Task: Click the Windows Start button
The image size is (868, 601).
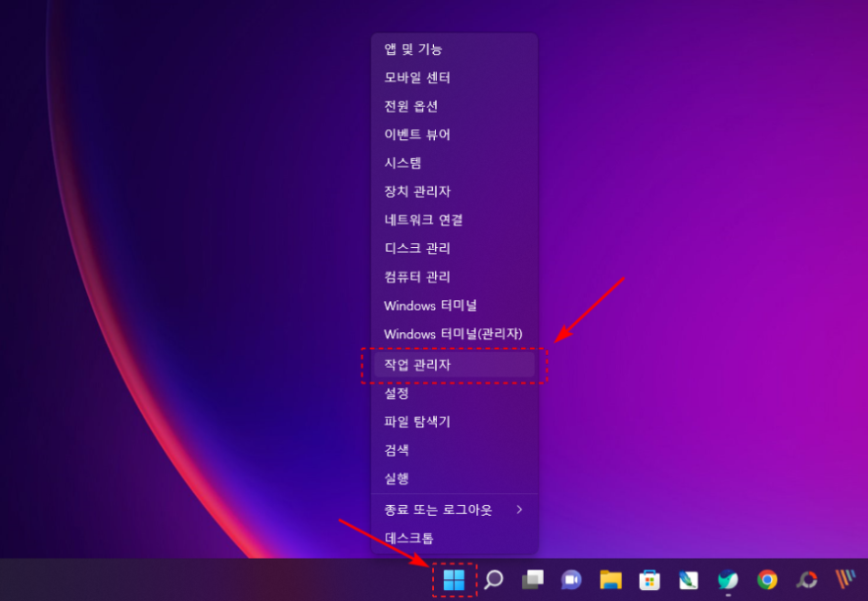Action: coord(454,580)
